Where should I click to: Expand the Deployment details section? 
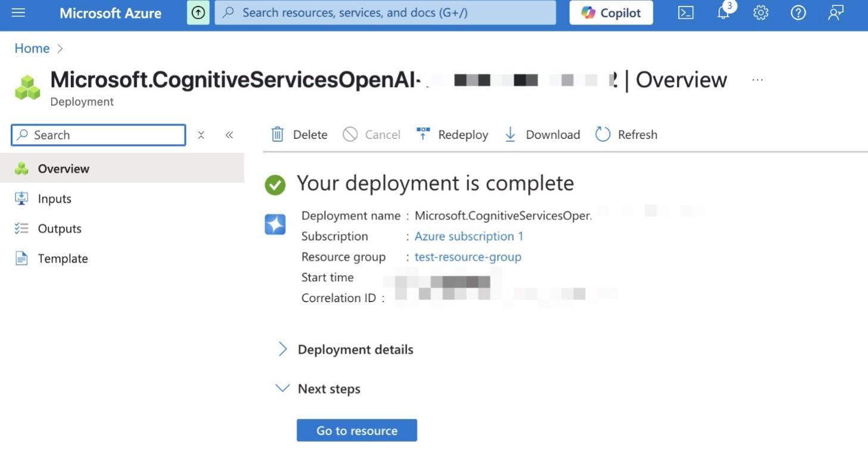pos(283,349)
